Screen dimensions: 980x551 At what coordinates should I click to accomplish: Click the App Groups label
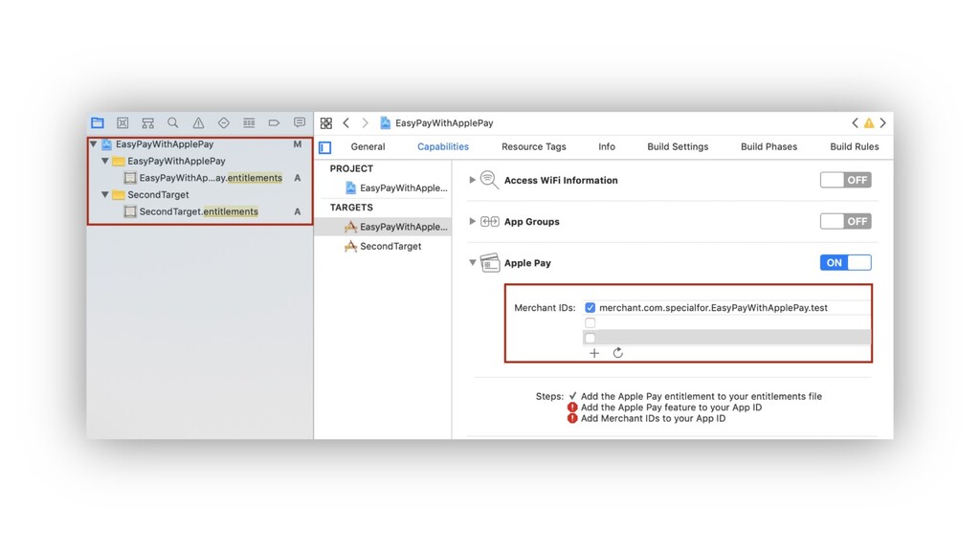tap(532, 222)
